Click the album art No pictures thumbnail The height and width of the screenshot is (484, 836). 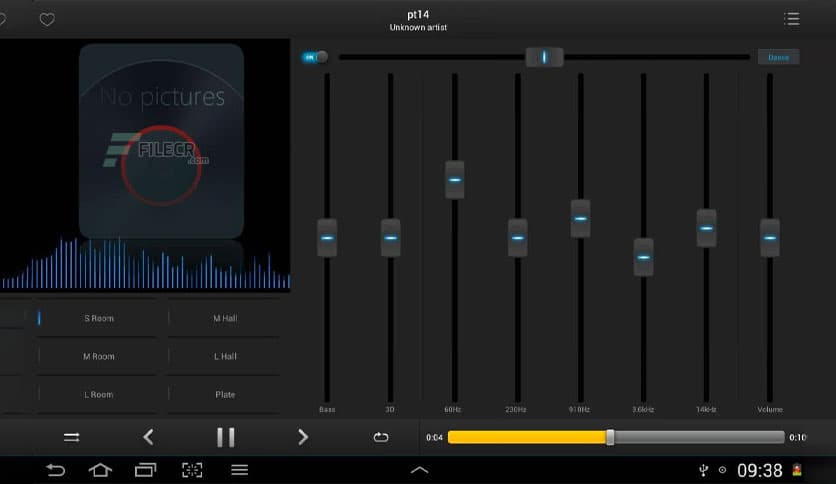(x=162, y=141)
